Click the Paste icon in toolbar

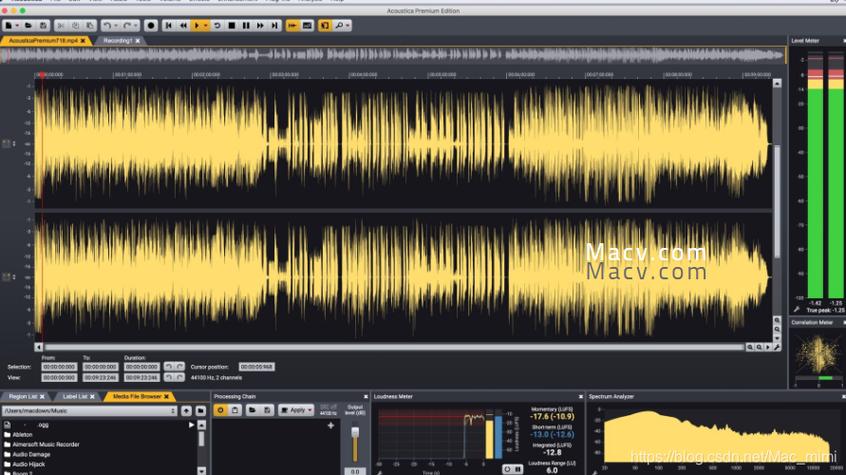90,25
